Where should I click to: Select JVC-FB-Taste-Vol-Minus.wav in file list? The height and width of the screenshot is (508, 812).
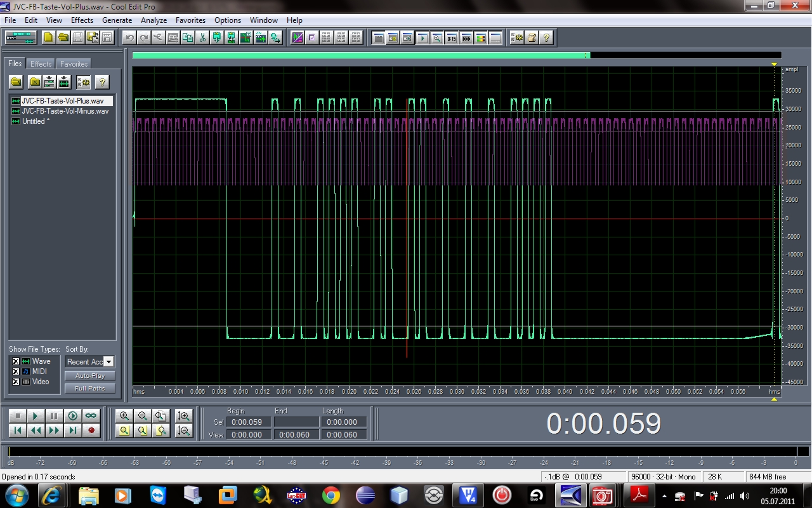pos(65,111)
